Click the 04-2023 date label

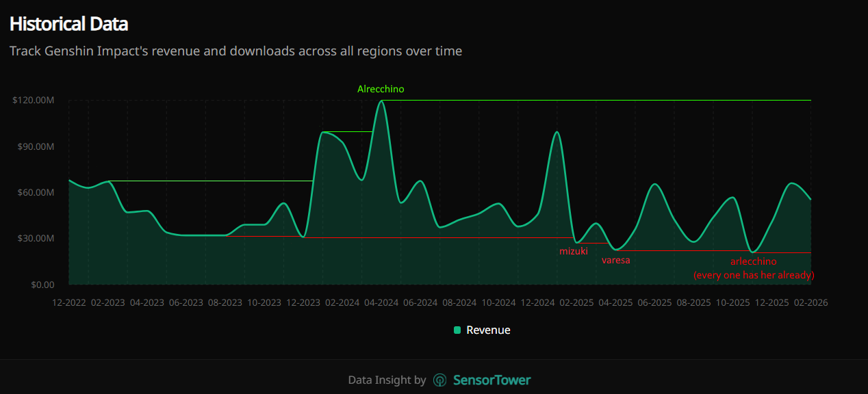(146, 302)
